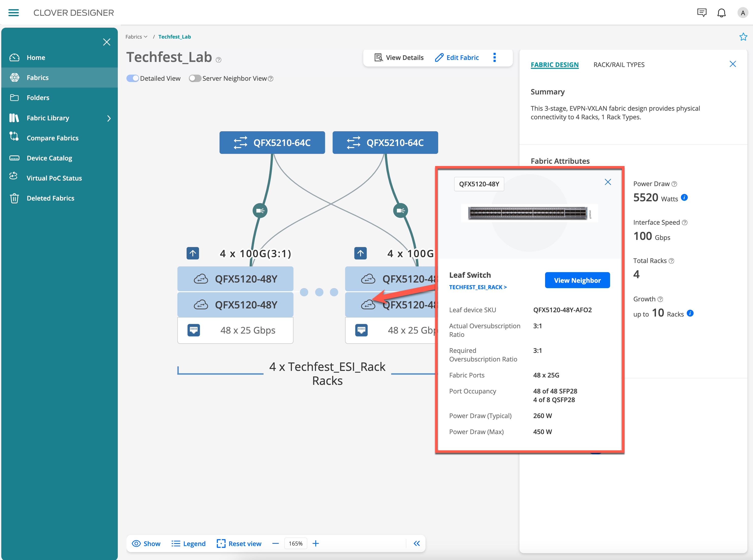Toggle the Detailed View switch
753x560 pixels.
[x=133, y=78]
